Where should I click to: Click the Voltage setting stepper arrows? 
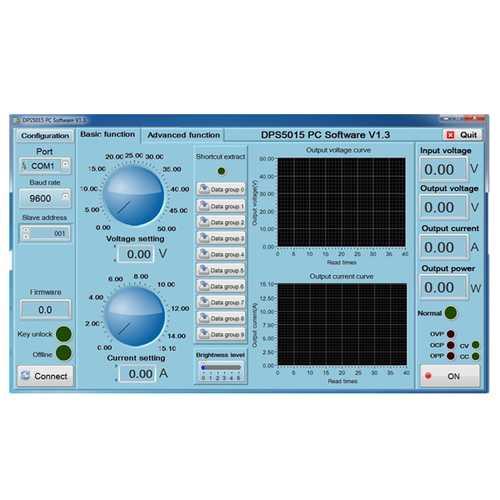pyautogui.click(x=115, y=254)
